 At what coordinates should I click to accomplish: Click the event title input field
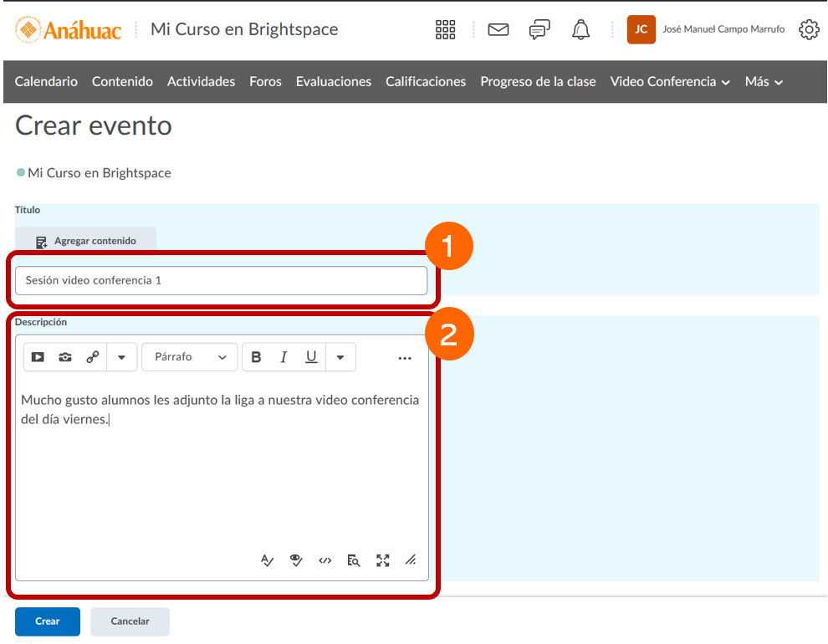[221, 281]
